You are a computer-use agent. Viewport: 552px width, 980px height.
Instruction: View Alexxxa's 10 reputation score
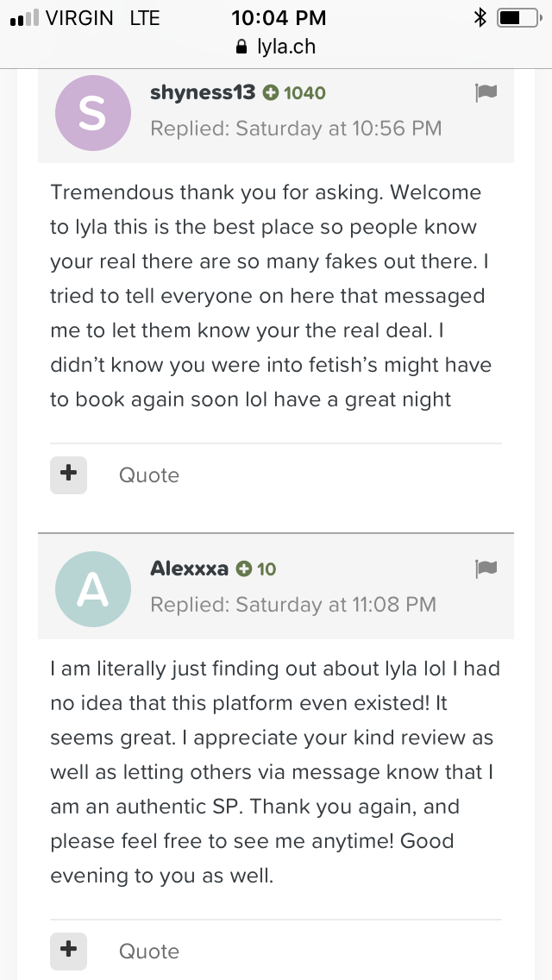click(256, 569)
